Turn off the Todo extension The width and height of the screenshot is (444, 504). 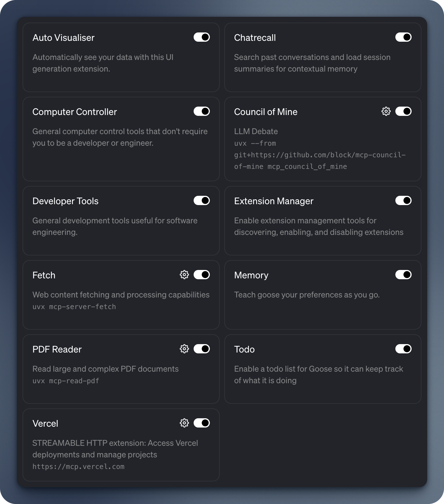pos(403,349)
